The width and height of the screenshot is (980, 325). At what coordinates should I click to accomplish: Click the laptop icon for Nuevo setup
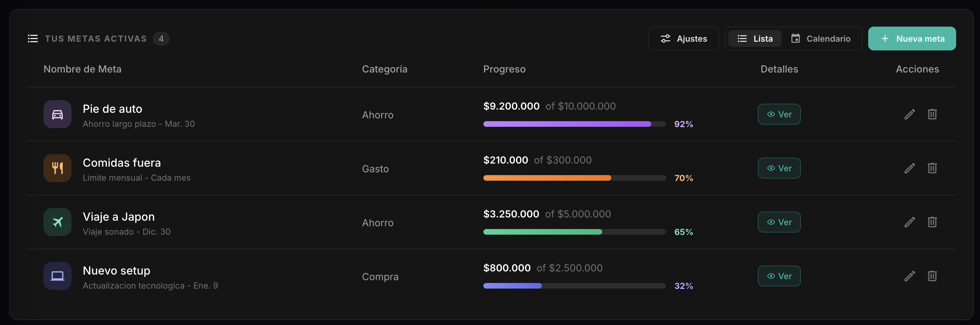(x=57, y=276)
